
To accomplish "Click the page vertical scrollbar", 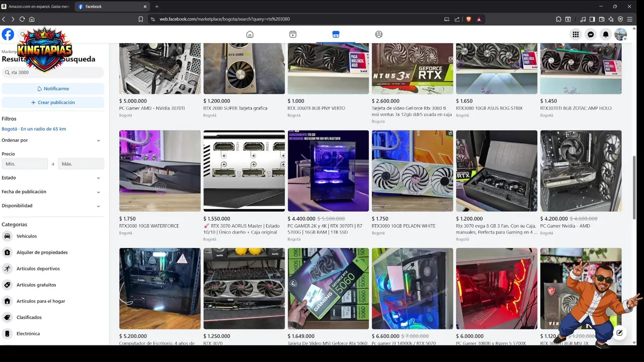I will [634, 187].
